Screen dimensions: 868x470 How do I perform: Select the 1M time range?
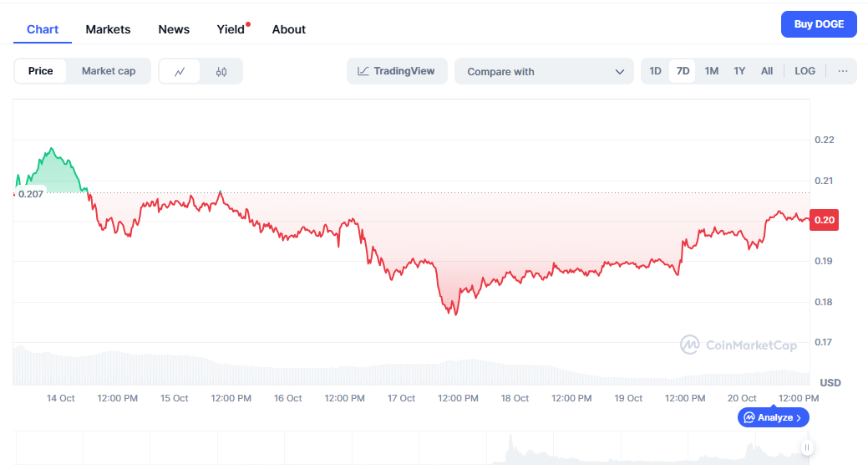(711, 71)
